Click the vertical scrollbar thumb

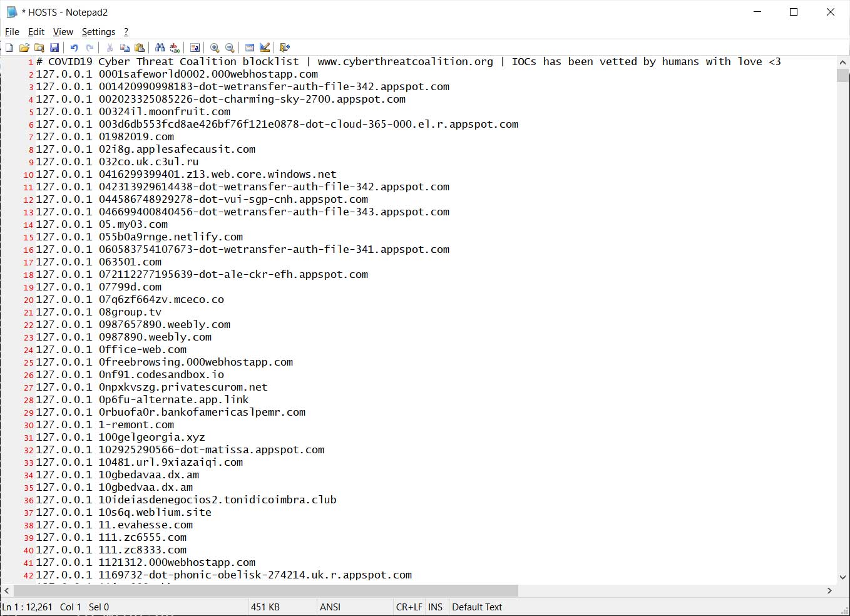[842, 75]
